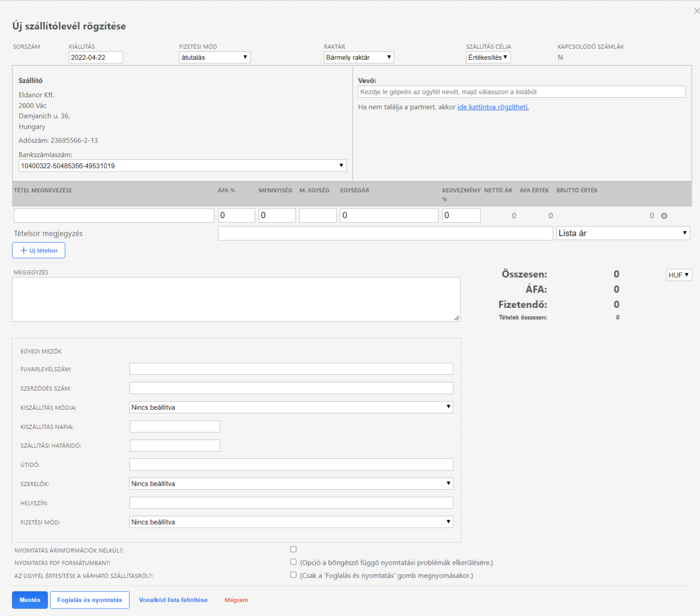The height and width of the screenshot is (616, 700).
Task: Click the Egyedi mezők section label
Action: tap(41, 351)
